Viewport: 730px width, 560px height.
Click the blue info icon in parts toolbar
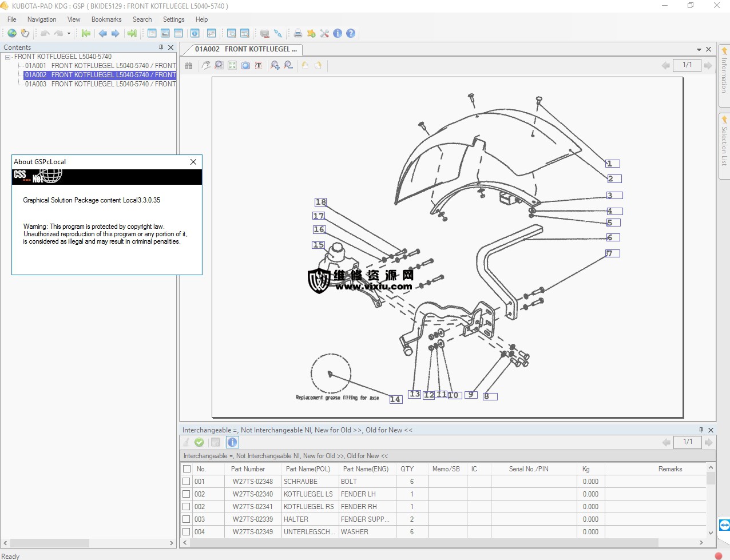click(x=232, y=442)
